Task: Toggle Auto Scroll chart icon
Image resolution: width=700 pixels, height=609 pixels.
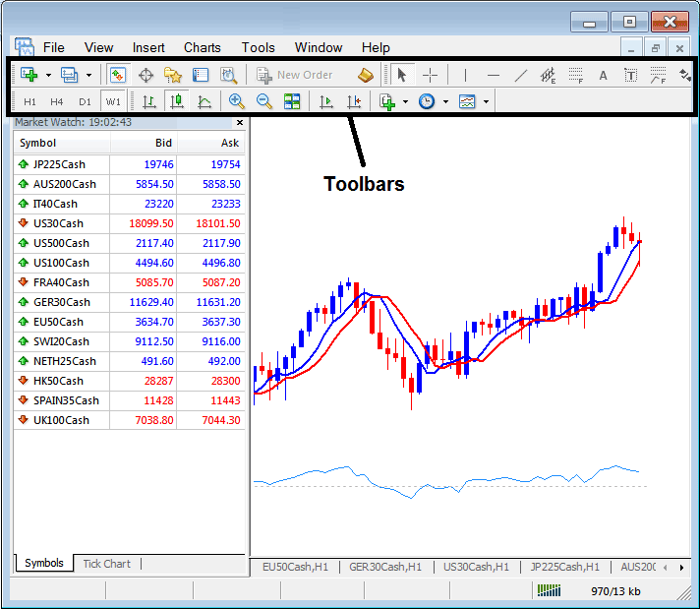Action: (x=326, y=102)
